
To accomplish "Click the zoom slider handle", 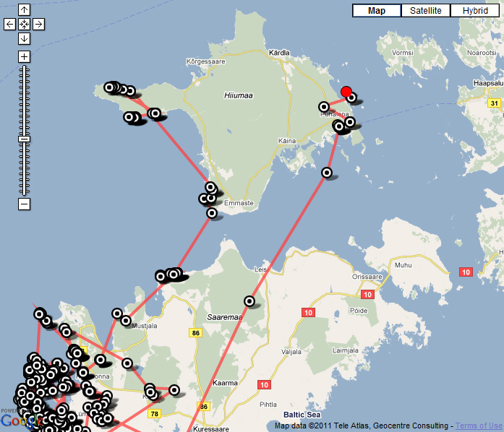I will (x=24, y=139).
